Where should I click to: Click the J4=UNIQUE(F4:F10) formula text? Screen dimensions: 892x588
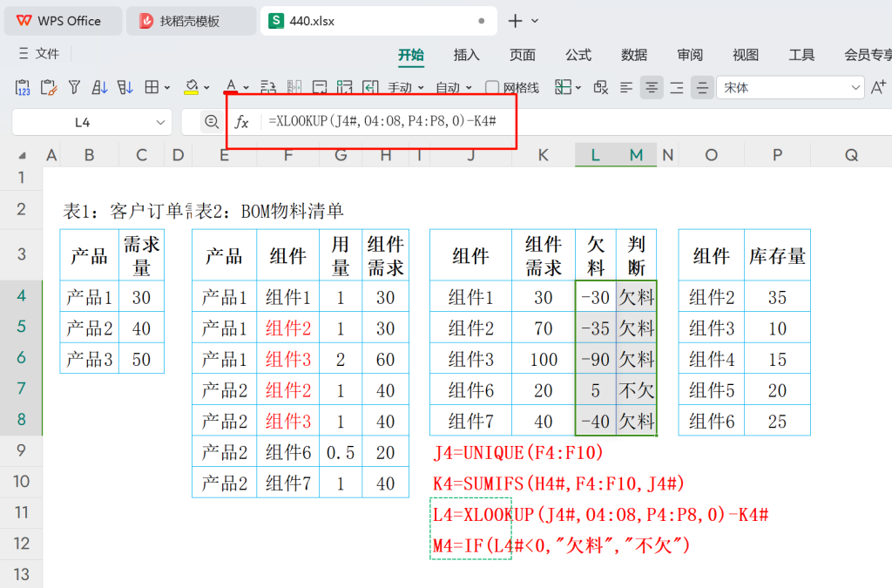[x=517, y=453]
